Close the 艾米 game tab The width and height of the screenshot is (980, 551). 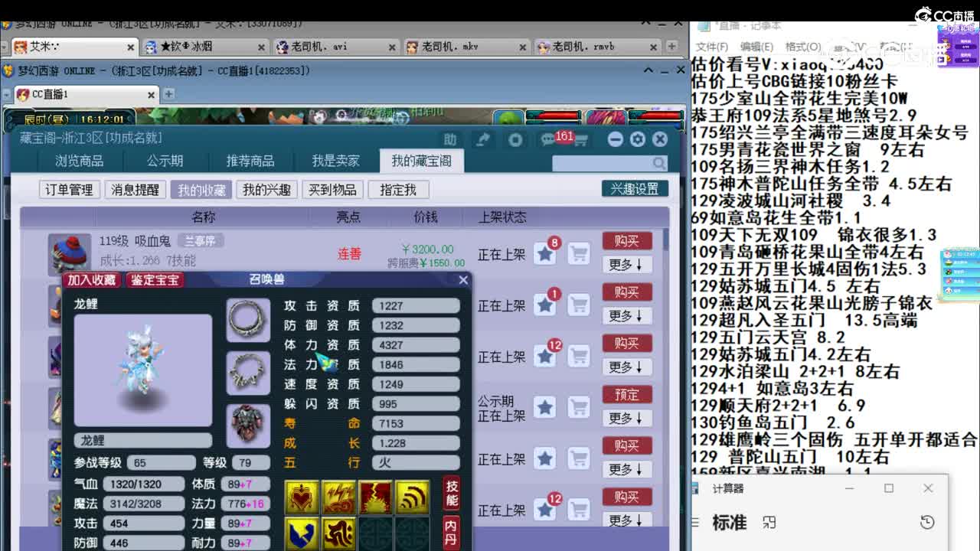point(130,47)
